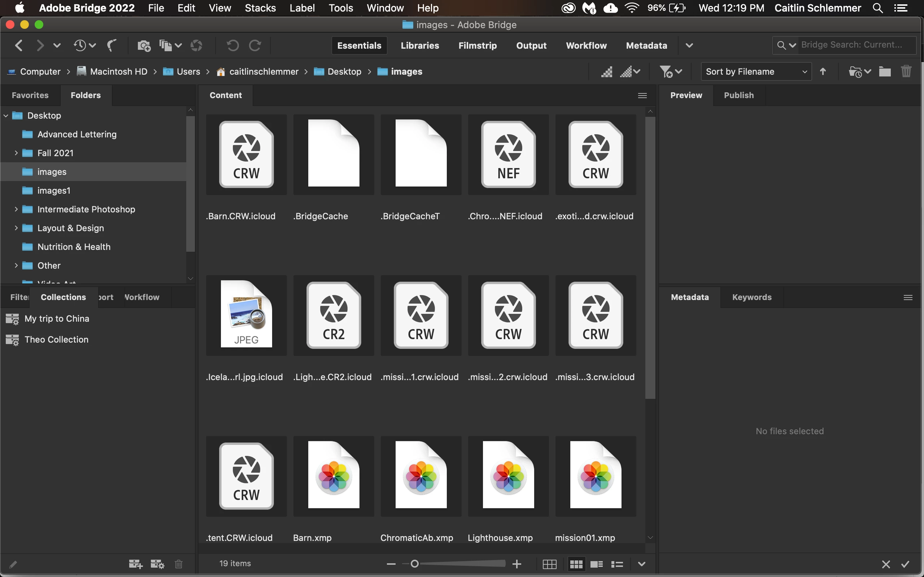Open Sort by Filename dropdown
Image resolution: width=924 pixels, height=577 pixels.
[756, 71]
